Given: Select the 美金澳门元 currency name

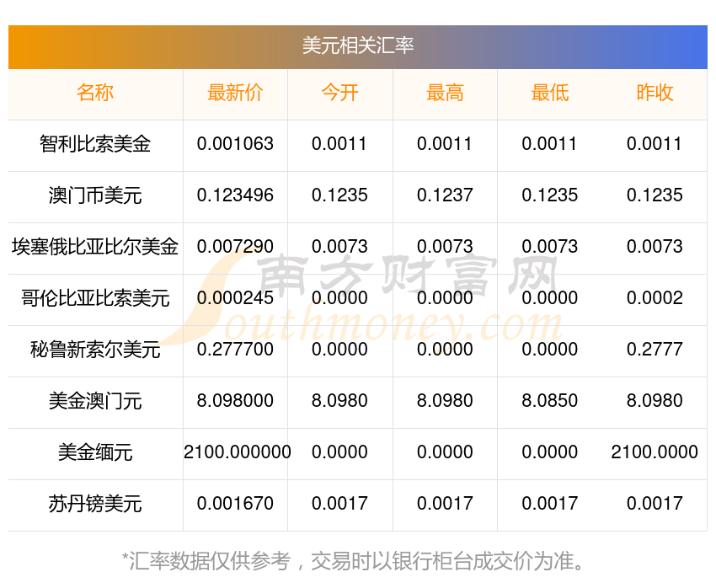Looking at the screenshot, I should pos(95,401).
